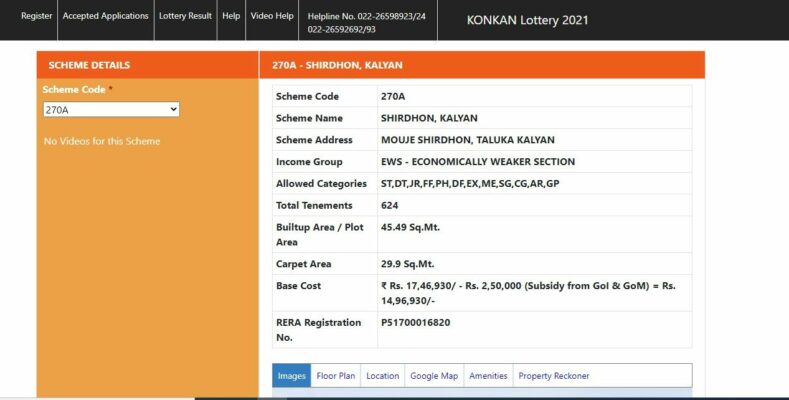View the Amenities tab
789x400 pixels.
tap(488, 376)
